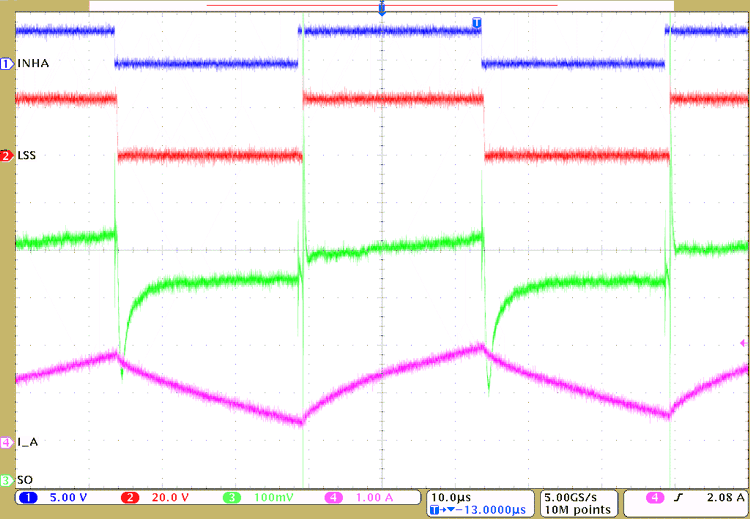
Task: Click the channel 2 LSS ground marker
Action: [x=7, y=156]
